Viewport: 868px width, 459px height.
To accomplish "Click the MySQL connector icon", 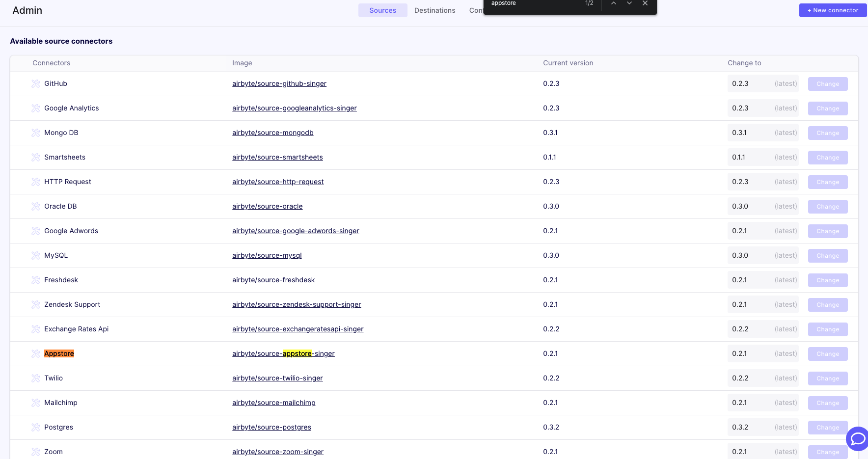I will (36, 255).
